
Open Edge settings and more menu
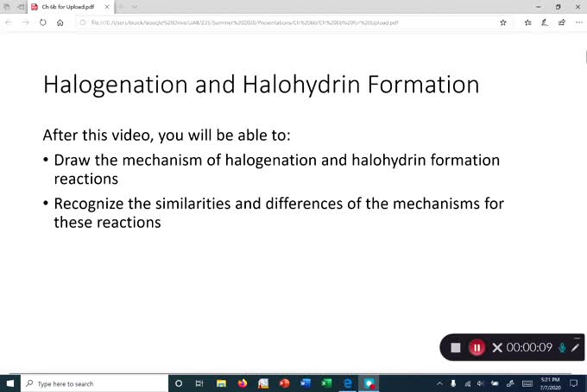click(578, 22)
